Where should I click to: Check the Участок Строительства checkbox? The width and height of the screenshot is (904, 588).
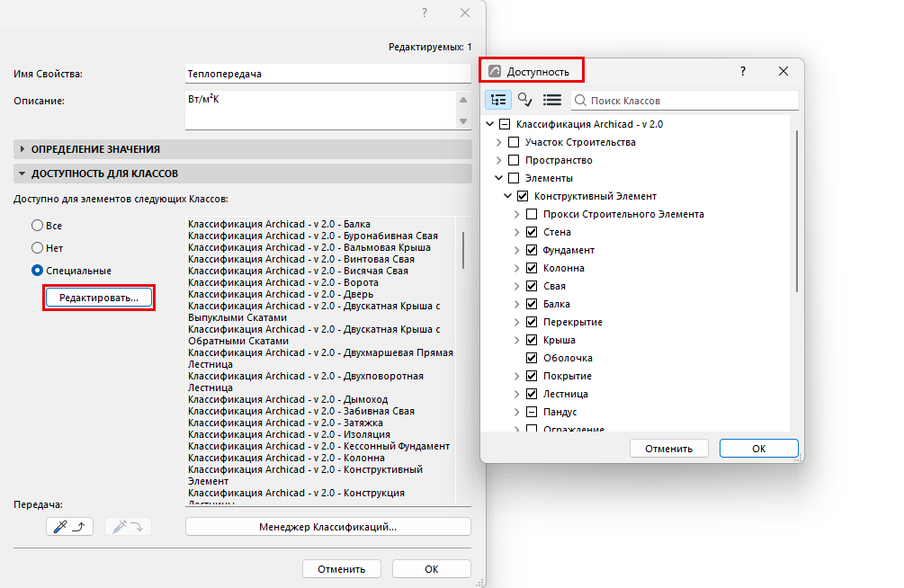coord(514,142)
